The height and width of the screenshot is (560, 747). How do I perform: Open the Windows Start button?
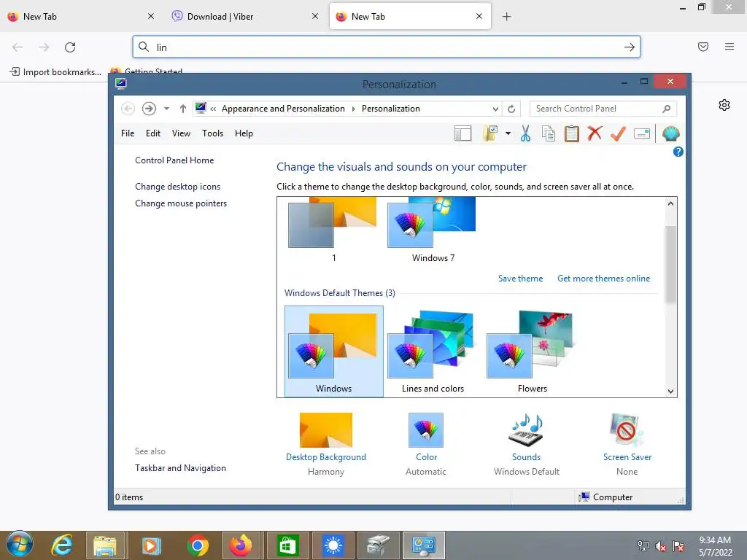[20, 545]
